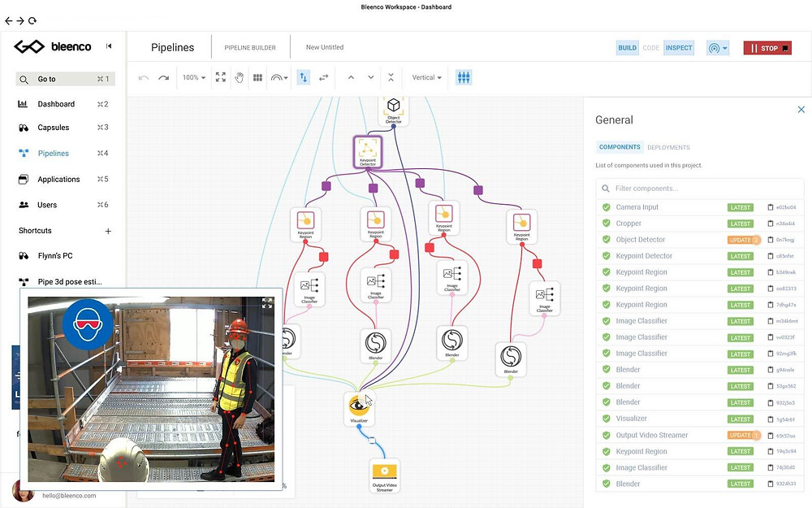Redo the last pipeline edit
This screenshot has height=508, width=812.
pos(164,78)
